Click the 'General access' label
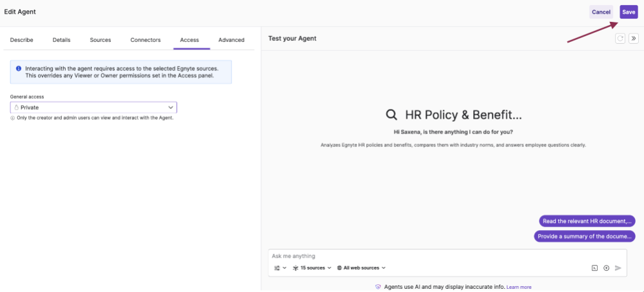 coord(27,97)
